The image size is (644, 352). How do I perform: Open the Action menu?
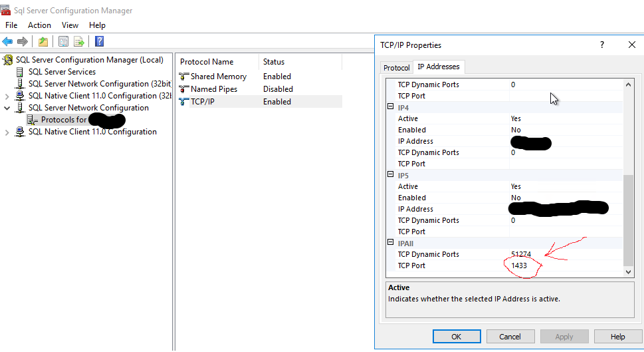pyautogui.click(x=39, y=25)
